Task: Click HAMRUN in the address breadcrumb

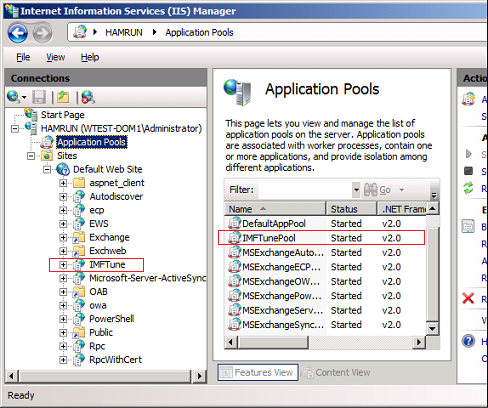Action: (124, 32)
